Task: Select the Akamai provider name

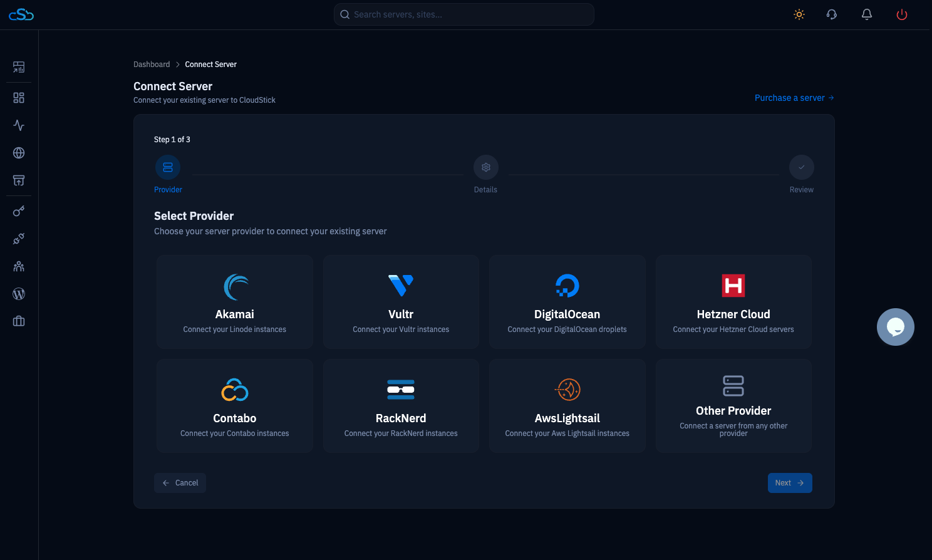Action: click(235, 314)
